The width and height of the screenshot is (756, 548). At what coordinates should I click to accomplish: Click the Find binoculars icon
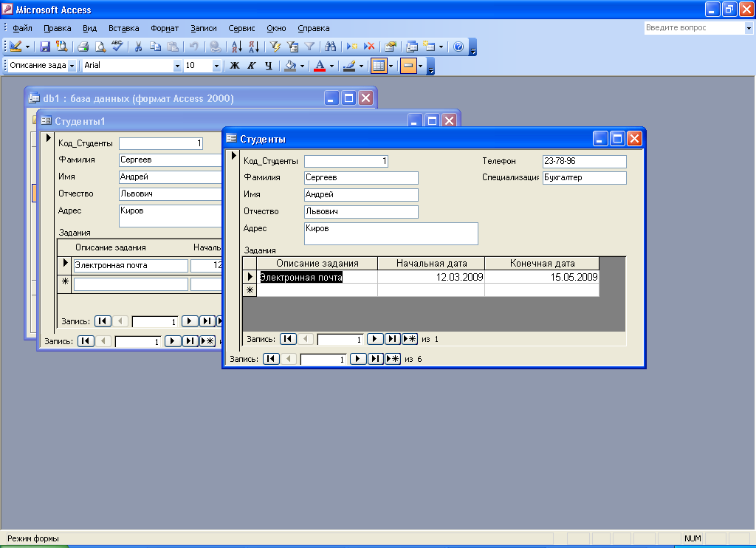click(330, 47)
